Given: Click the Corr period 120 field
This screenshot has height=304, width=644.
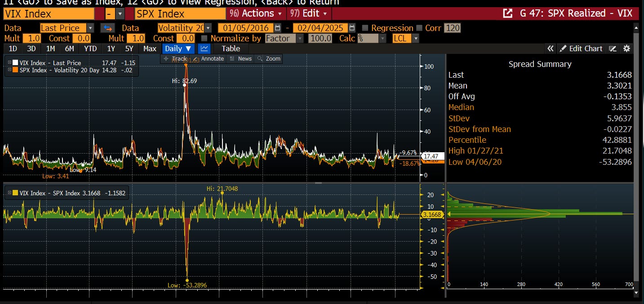Looking at the screenshot, I should pyautogui.click(x=452, y=28).
